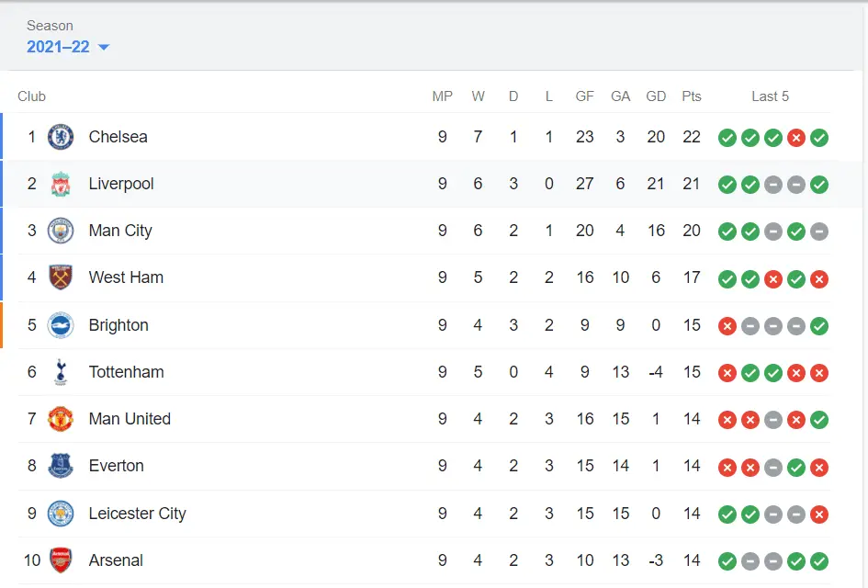Click the West Ham club crest
This screenshot has height=588, width=868.
61,277
